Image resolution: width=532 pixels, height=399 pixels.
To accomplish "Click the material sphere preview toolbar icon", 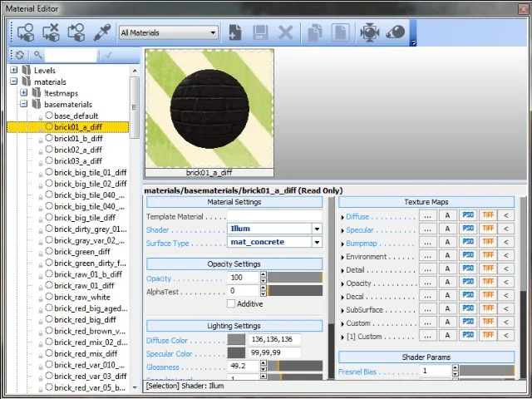I will pyautogui.click(x=396, y=33).
